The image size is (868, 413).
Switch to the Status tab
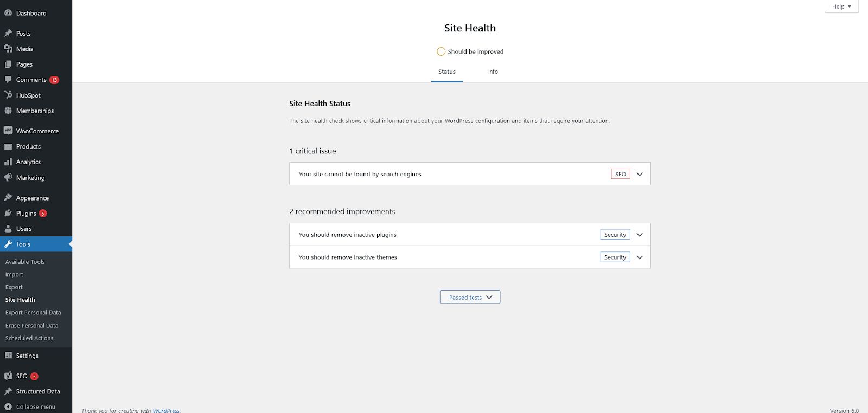pyautogui.click(x=447, y=72)
